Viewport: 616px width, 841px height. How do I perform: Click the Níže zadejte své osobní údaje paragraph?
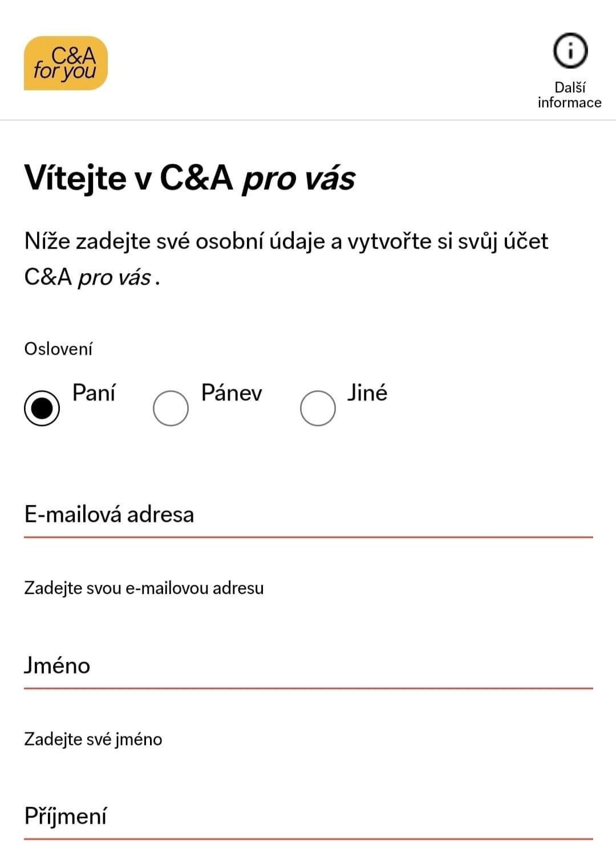tap(286, 259)
